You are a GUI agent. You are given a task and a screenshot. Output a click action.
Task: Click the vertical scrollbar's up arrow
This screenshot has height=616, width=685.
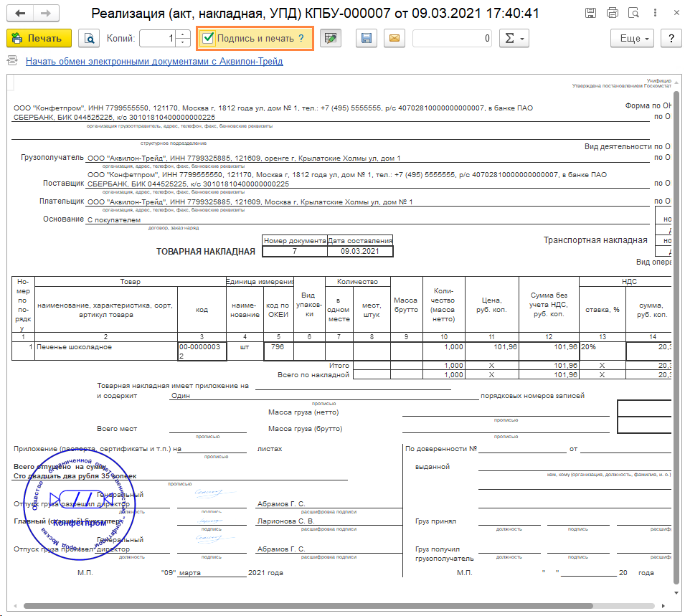coord(676,82)
